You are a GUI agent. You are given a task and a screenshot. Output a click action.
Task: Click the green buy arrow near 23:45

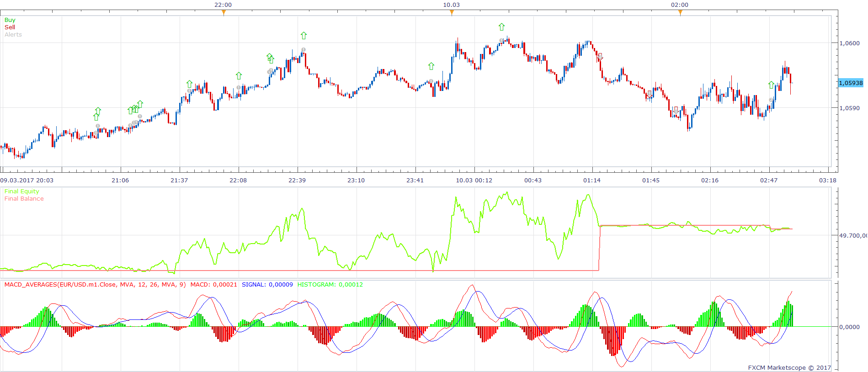coord(431,66)
